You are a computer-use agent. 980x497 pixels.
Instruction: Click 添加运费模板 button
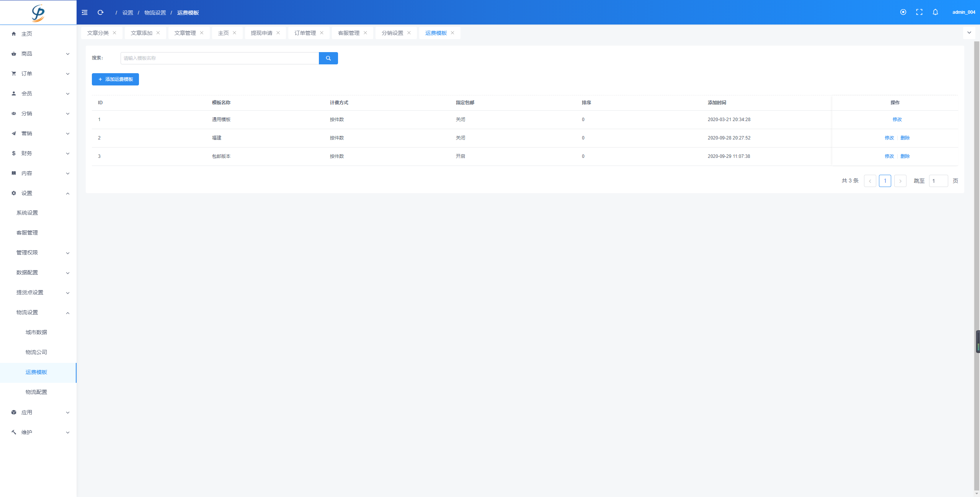pos(115,79)
